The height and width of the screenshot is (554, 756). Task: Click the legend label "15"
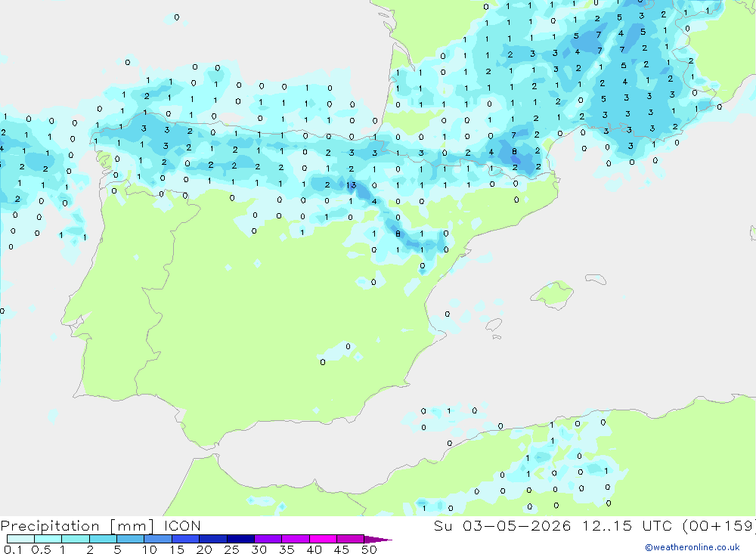point(177,549)
